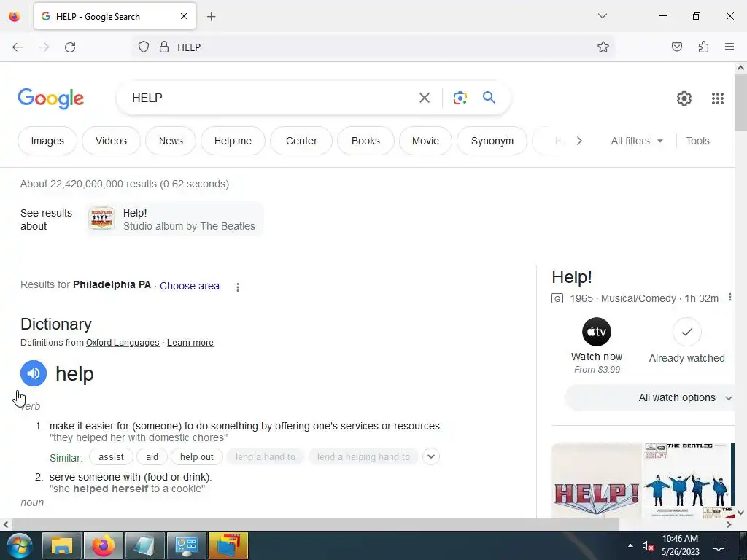Image resolution: width=747 pixels, height=560 pixels.
Task: Switch to Videos results
Action: coord(111,141)
